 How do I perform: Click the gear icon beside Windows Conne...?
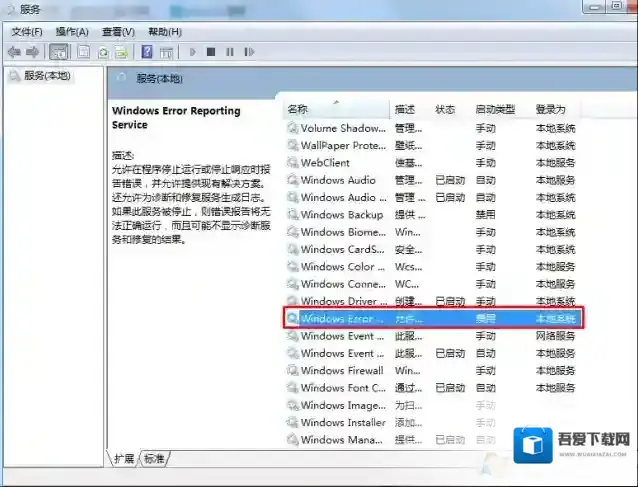pos(293,284)
